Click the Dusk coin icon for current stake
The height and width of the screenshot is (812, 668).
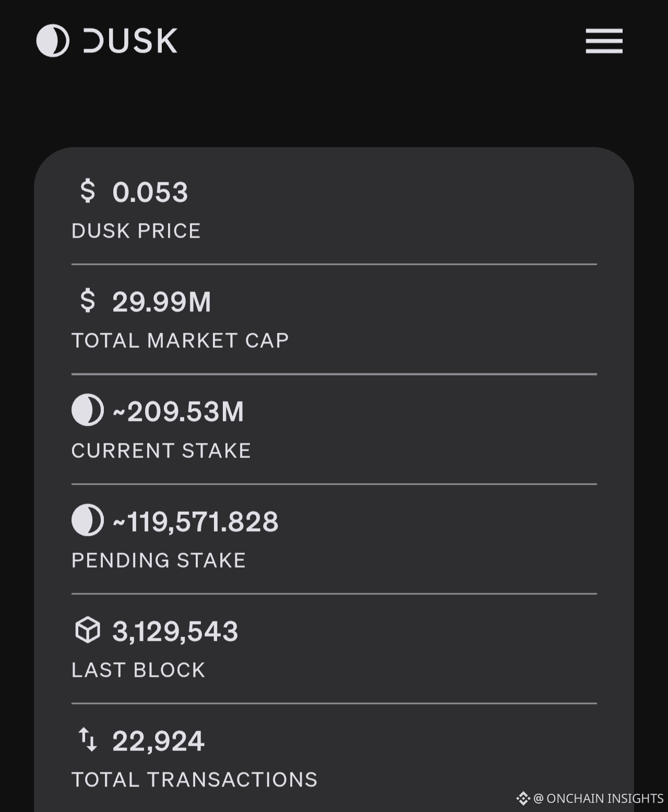(88, 410)
